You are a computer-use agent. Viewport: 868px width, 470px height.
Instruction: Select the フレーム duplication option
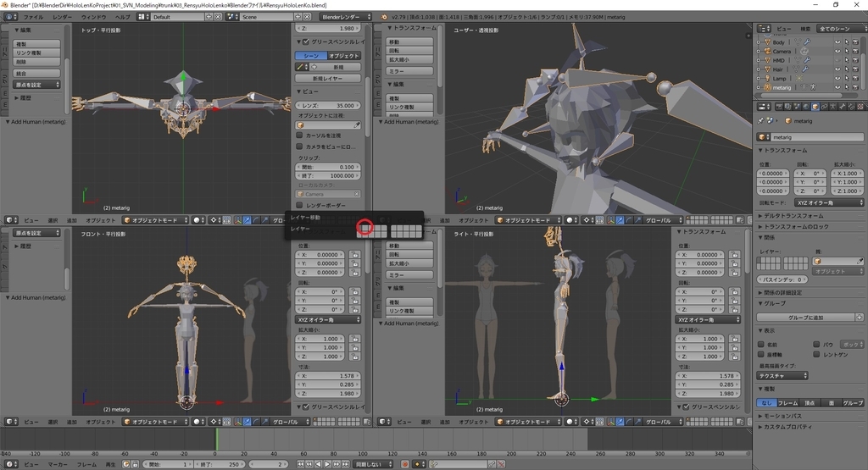[787, 403]
